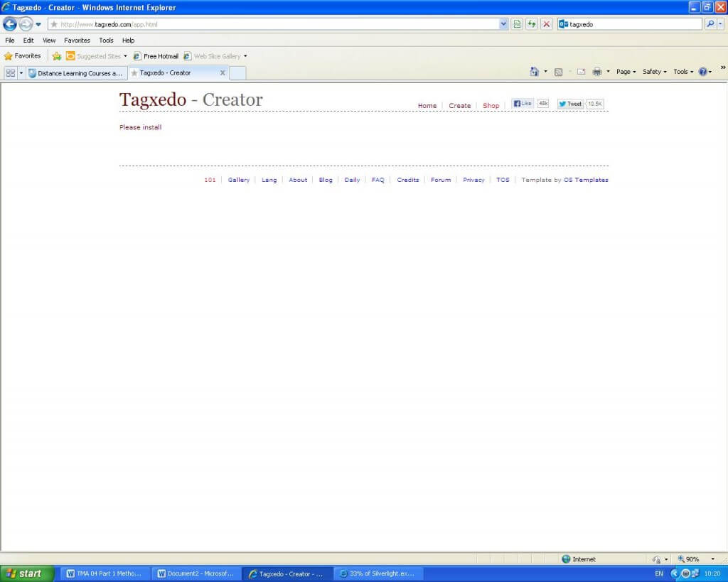Click the 90% zoom level button
The height and width of the screenshot is (582, 728).
688,559
